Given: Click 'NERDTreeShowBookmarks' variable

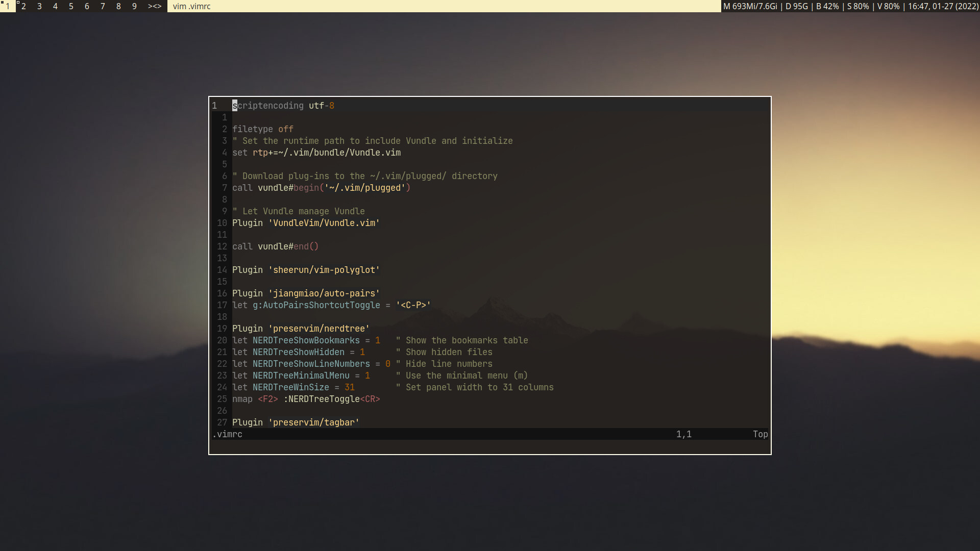Looking at the screenshot, I should click(306, 340).
